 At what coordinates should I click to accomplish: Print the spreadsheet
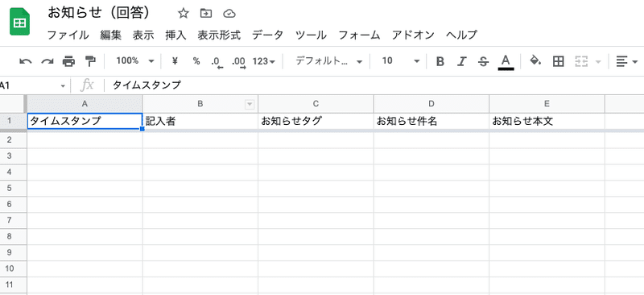68,61
